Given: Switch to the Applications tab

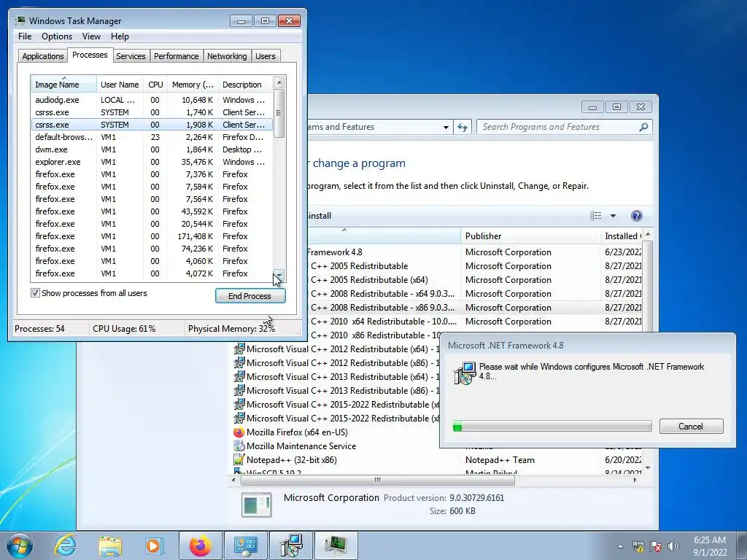Looking at the screenshot, I should click(43, 56).
